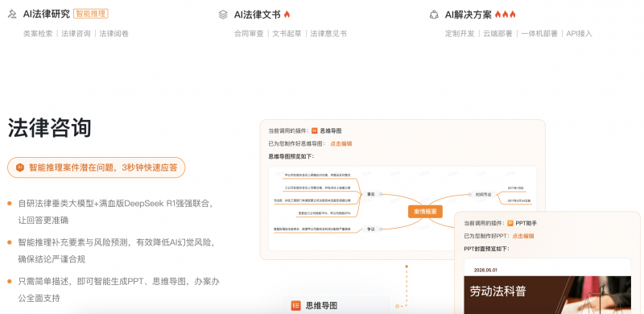644x314 pixels.
Task: Select 文书起草 link
Action: click(287, 34)
